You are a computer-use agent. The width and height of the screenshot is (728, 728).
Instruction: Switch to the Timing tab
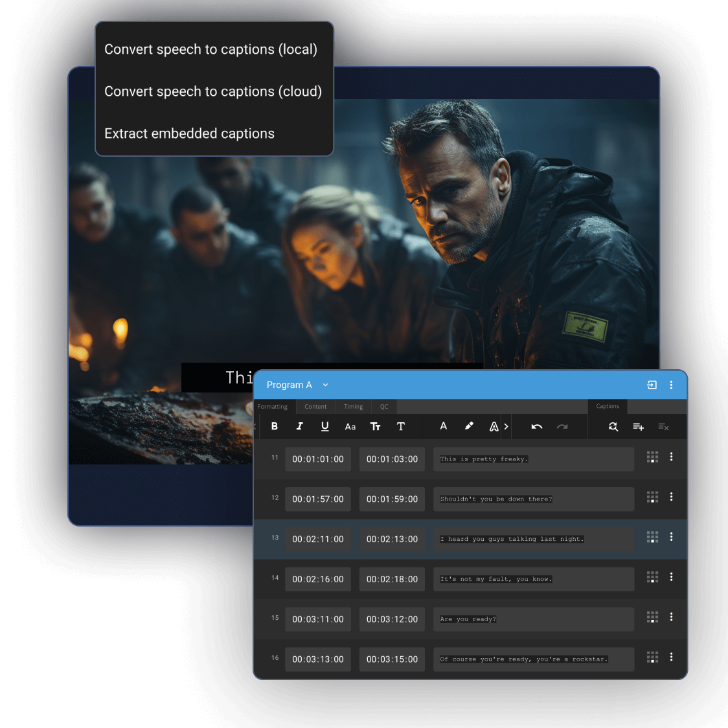[354, 406]
